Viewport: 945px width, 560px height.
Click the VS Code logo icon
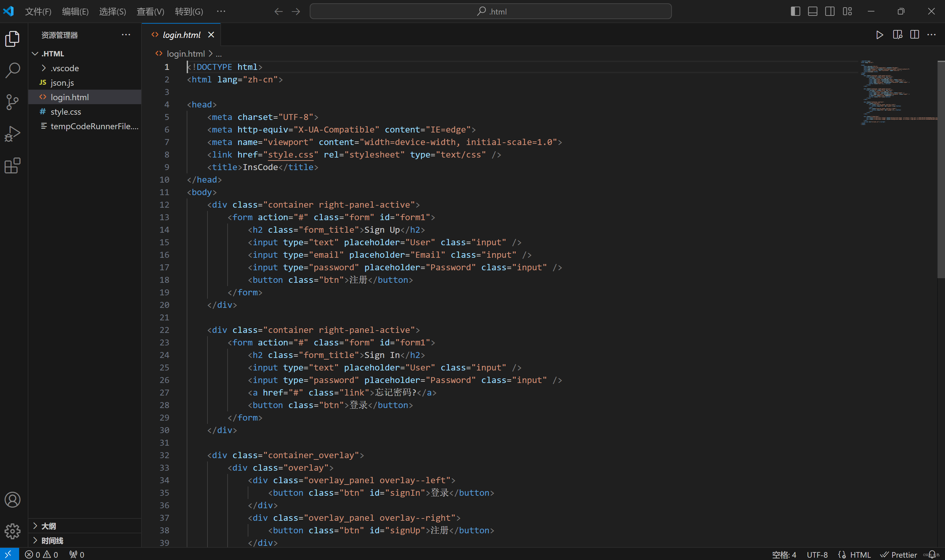(x=9, y=11)
